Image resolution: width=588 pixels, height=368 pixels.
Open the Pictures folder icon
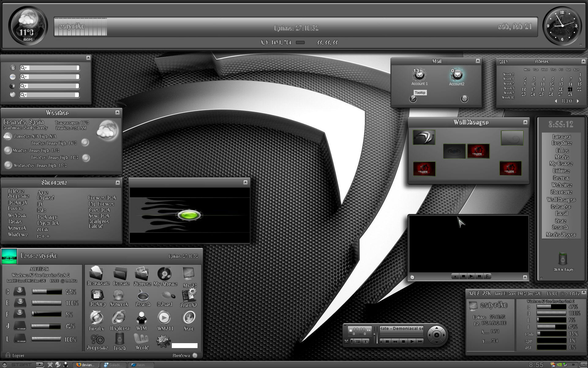pyautogui.click(x=142, y=273)
